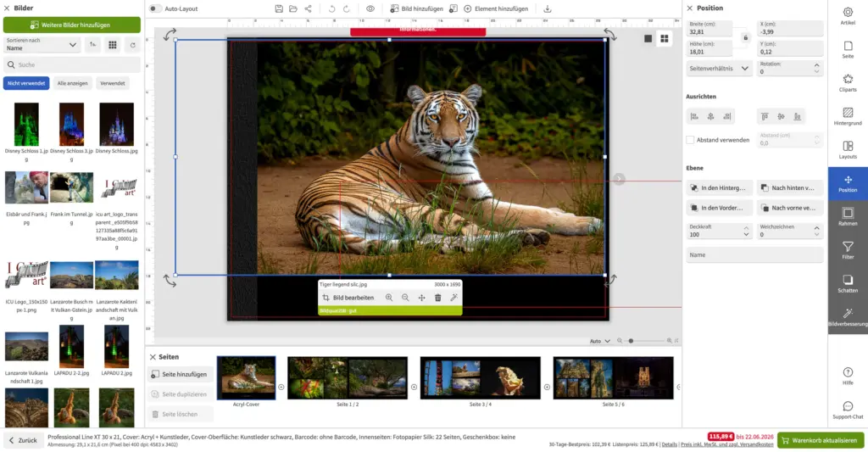Decrease the Deckkraft stepper value
This screenshot has width=868, height=452.
[x=746, y=235]
